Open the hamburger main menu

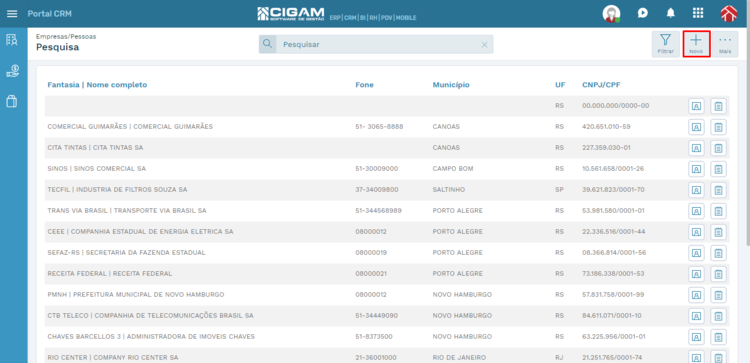click(x=12, y=14)
